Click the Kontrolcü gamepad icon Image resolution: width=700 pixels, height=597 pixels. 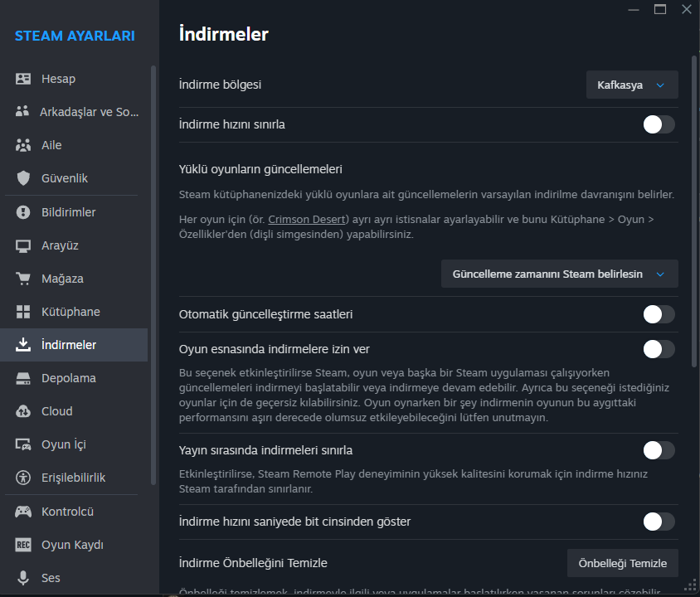[23, 512]
